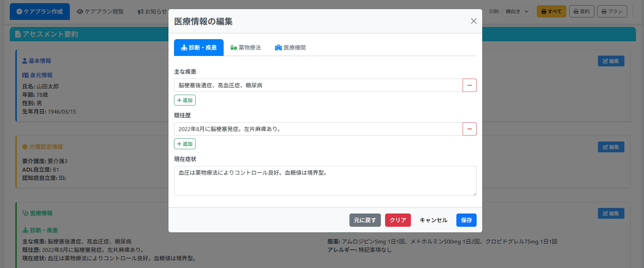644x268 pixels.
Task: Select the 診断・疾患 tab
Action: 199,48
